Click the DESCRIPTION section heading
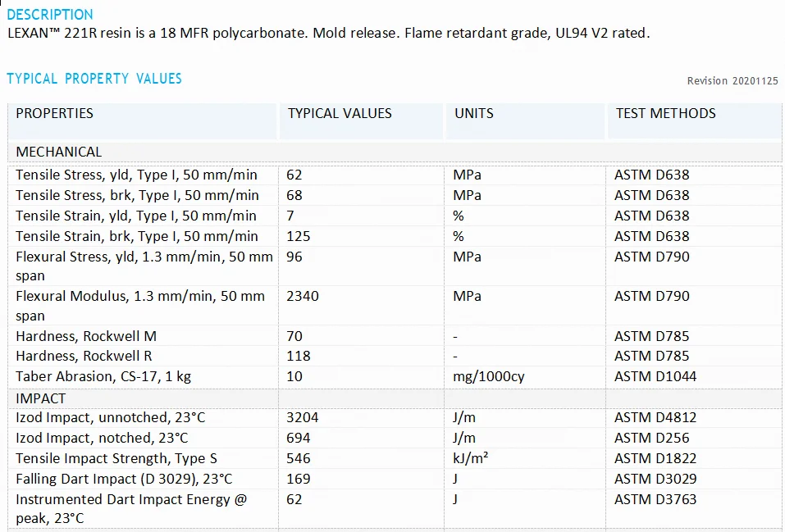This screenshot has height=532, width=785. 50,15
